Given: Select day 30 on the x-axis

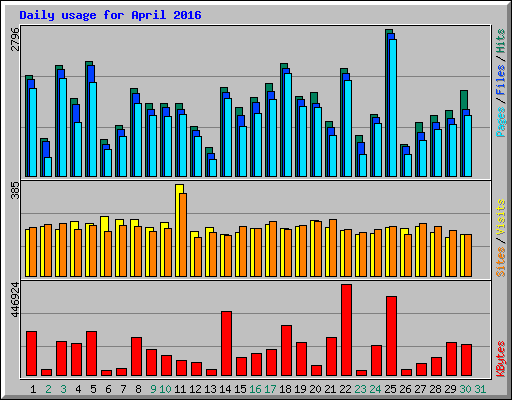Looking at the screenshot, I should point(465,389).
